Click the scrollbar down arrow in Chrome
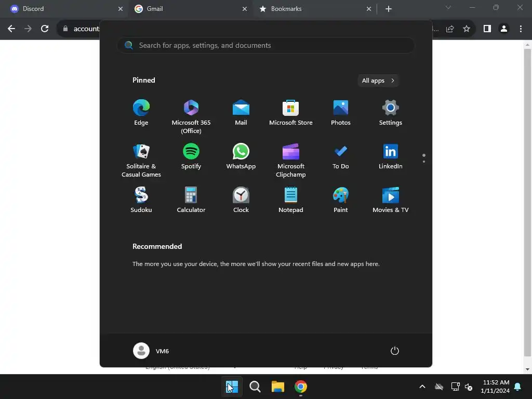 (x=527, y=369)
